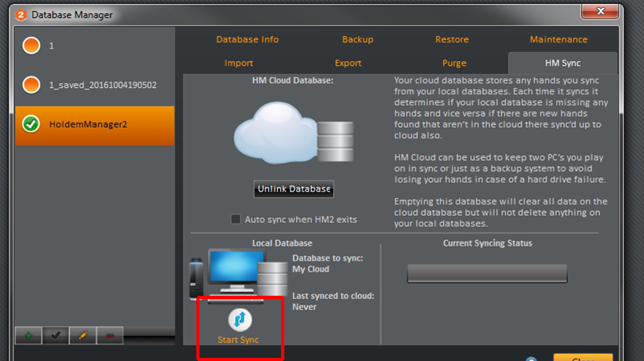This screenshot has height=361, width=644.
Task: Select the HM Sync tab
Action: (562, 63)
